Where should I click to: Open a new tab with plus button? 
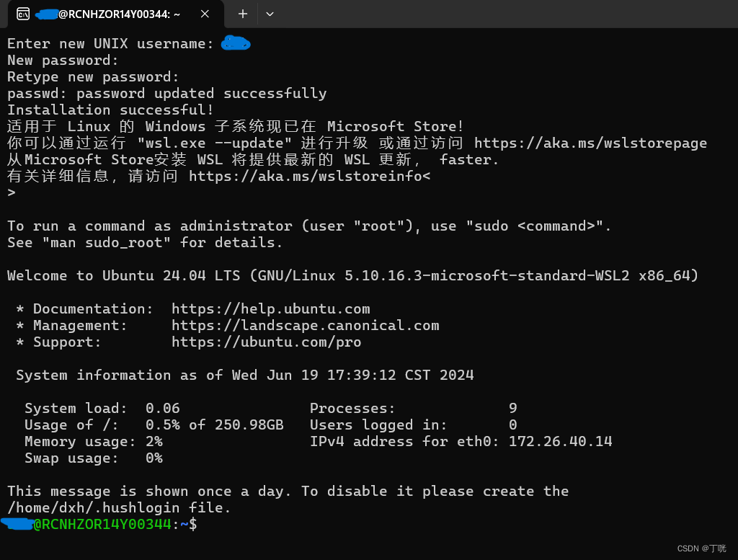pyautogui.click(x=243, y=14)
